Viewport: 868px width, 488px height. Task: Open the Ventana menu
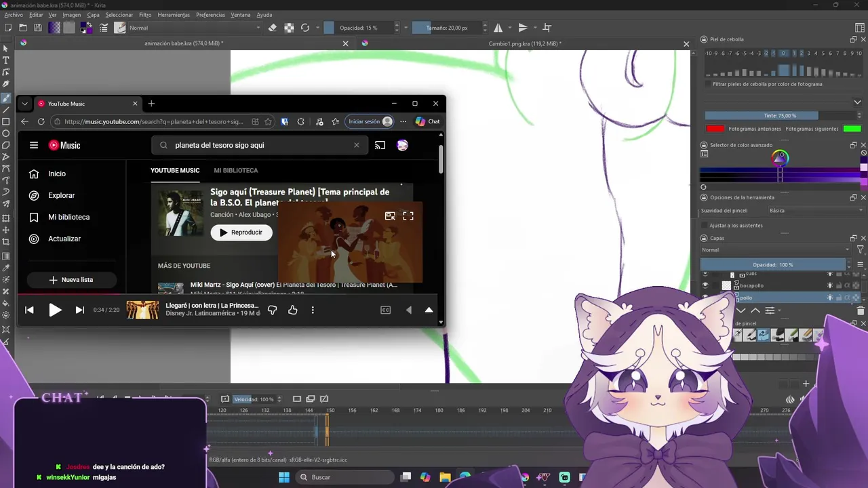pos(241,15)
